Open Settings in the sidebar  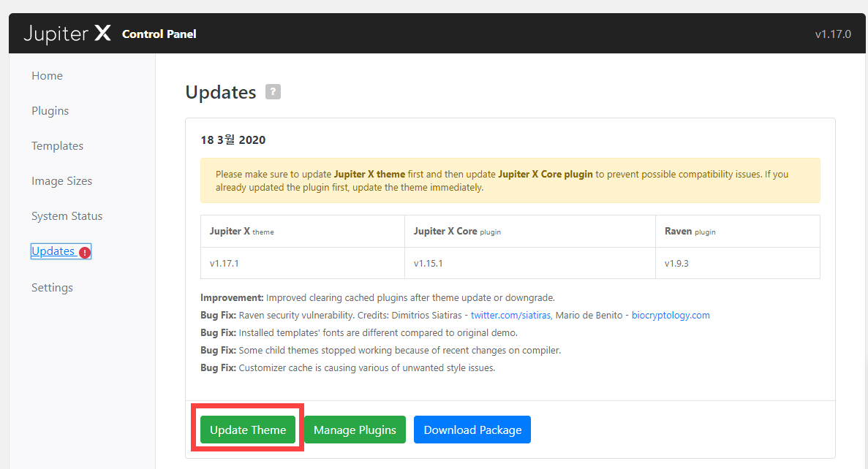[x=52, y=288]
